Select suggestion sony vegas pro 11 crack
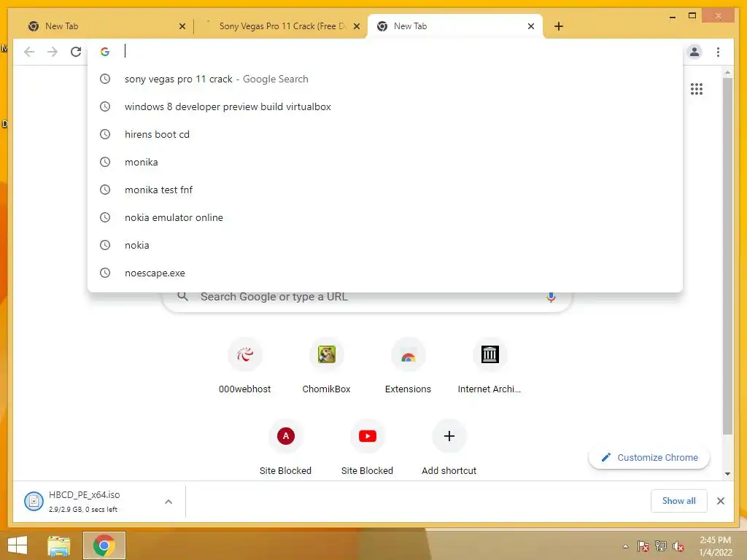This screenshot has width=747, height=560. [385, 79]
